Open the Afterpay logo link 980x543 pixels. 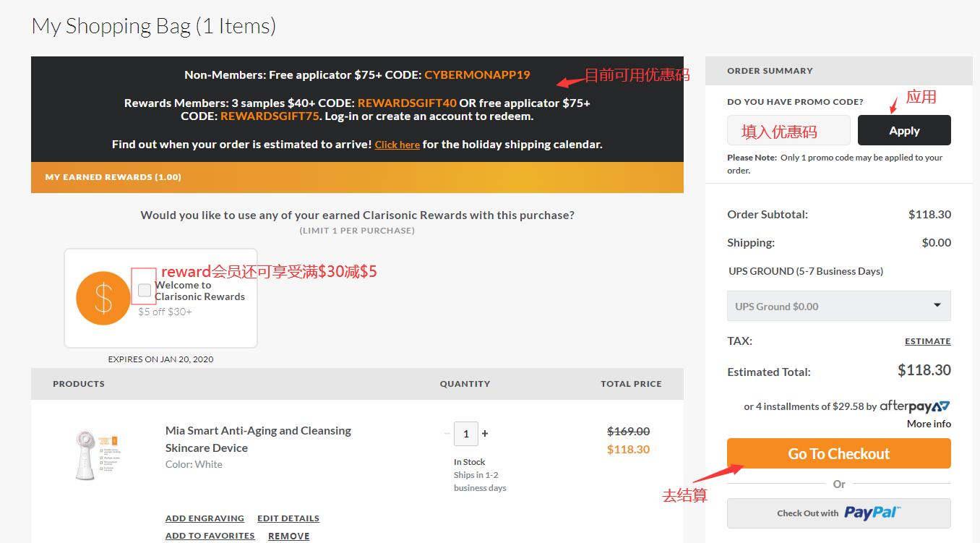pos(914,406)
